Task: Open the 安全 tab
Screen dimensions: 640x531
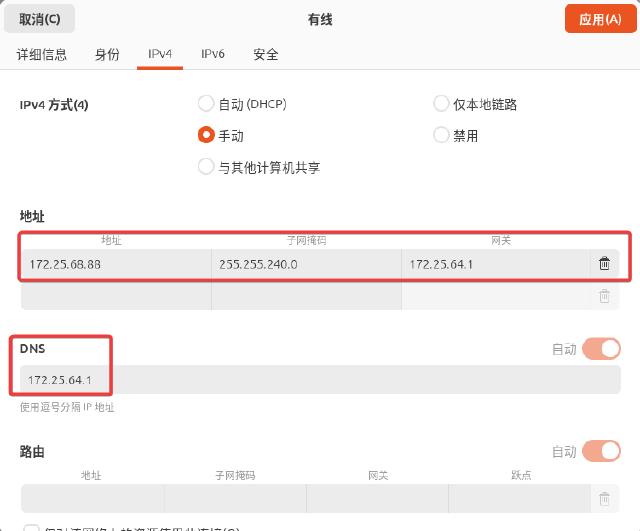Action: [266, 54]
